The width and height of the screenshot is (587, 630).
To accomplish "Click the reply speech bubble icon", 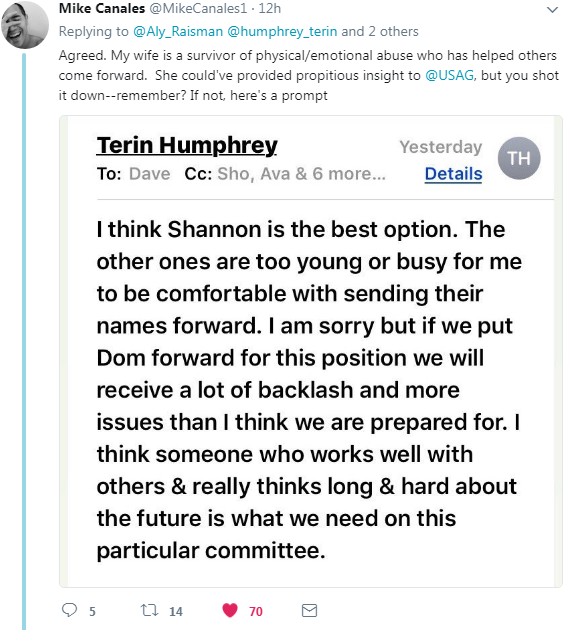I will pos(69,610).
